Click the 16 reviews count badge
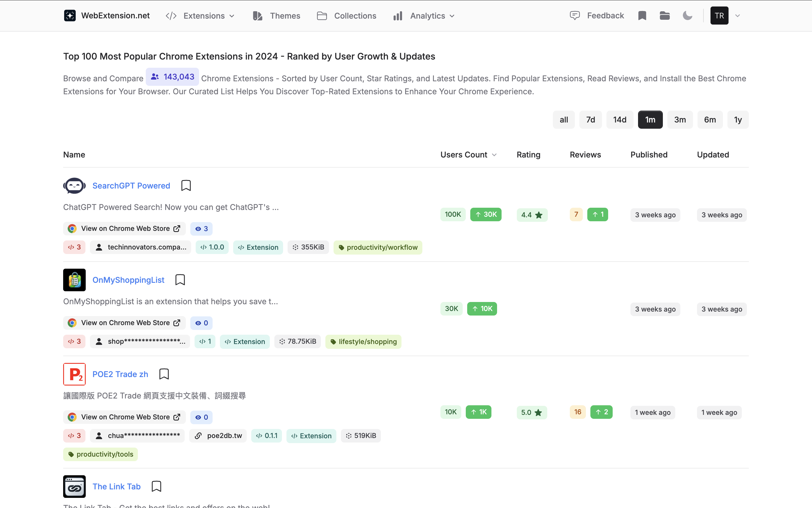 (578, 412)
